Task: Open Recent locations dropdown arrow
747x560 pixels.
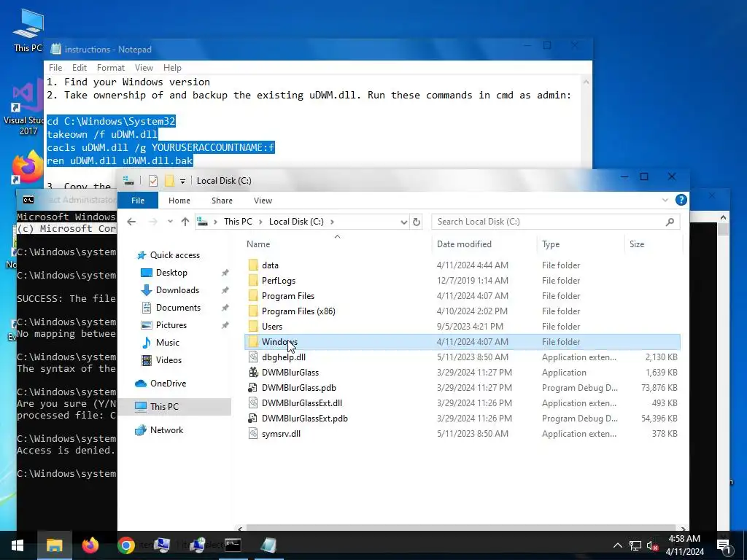Action: pyautogui.click(x=170, y=222)
